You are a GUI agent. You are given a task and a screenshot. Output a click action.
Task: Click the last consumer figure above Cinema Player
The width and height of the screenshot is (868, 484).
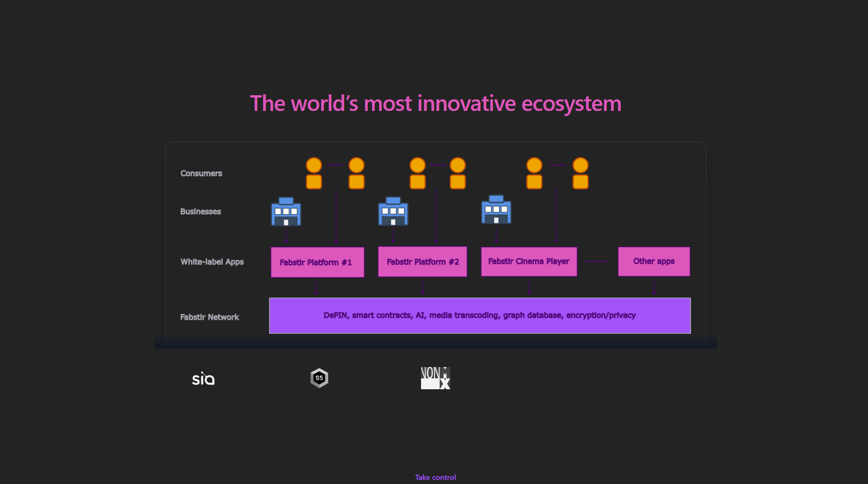tap(581, 173)
